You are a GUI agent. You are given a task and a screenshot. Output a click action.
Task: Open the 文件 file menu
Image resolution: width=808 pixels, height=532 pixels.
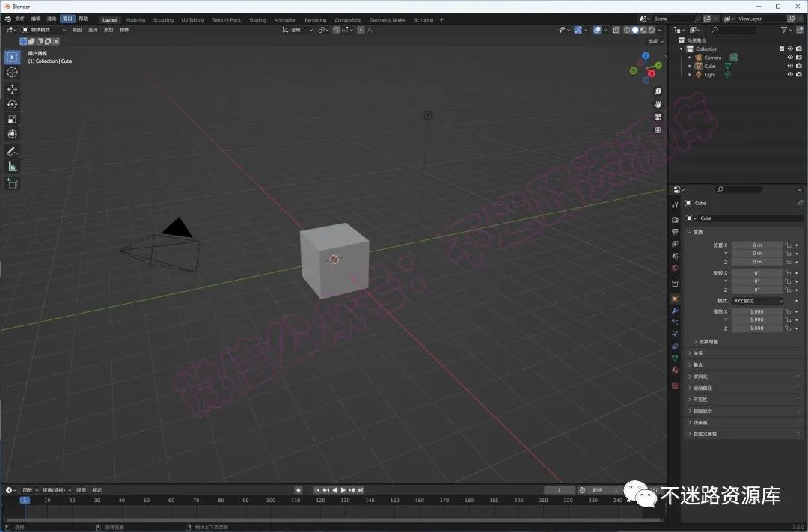coord(20,19)
